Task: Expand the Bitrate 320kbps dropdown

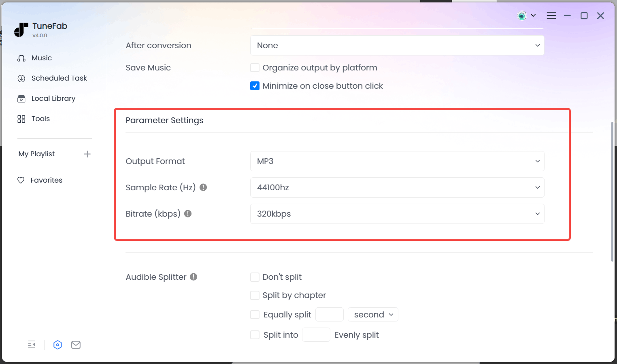Action: point(397,214)
